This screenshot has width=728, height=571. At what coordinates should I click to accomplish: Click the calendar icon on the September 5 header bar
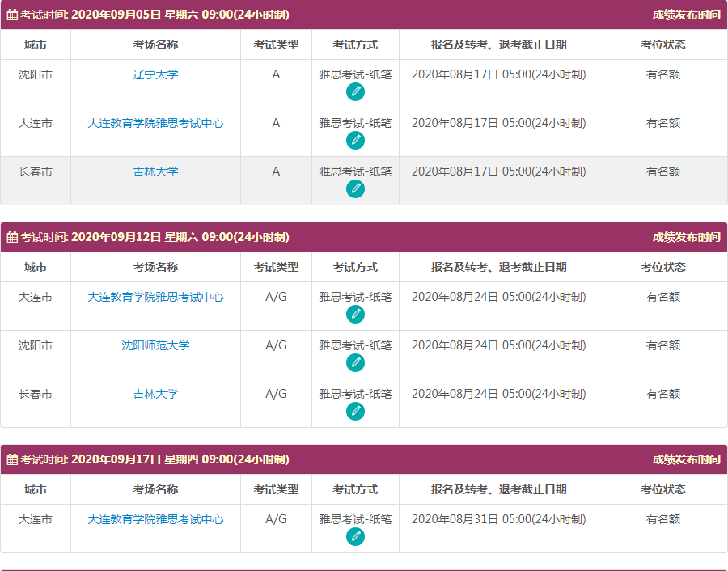tap(11, 14)
